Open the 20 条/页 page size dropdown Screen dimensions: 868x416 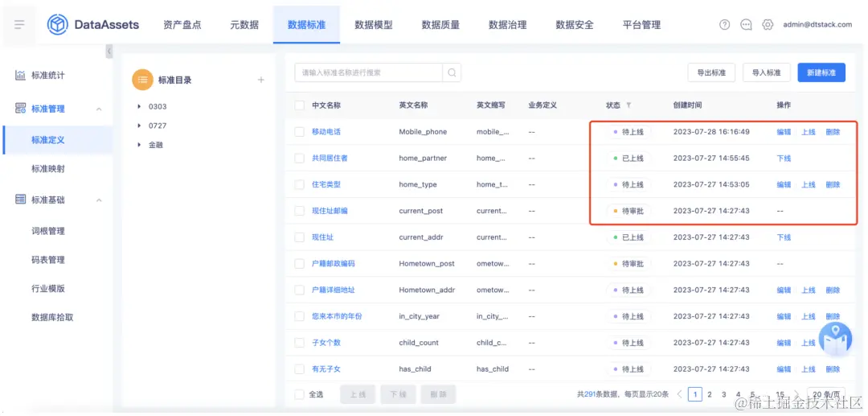pos(826,394)
